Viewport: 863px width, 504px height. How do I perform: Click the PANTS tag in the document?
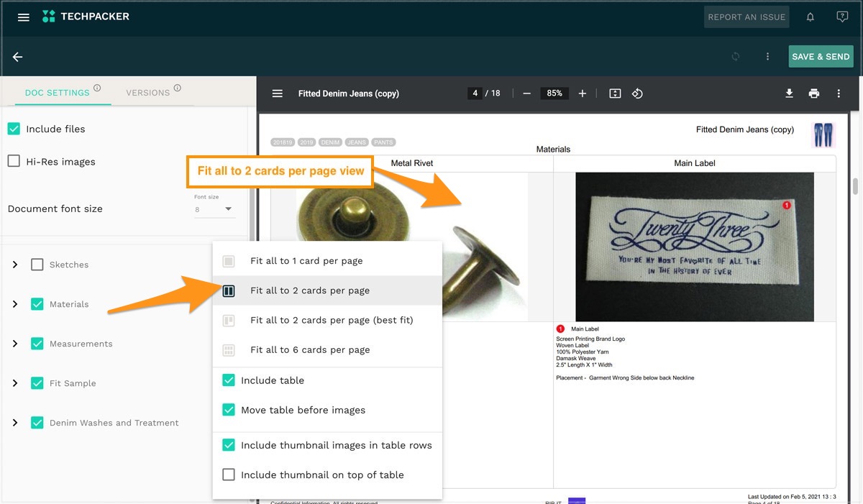[x=383, y=142]
